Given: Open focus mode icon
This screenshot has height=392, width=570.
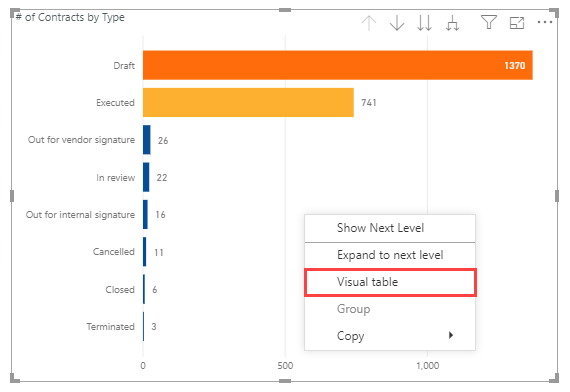Looking at the screenshot, I should [x=517, y=23].
